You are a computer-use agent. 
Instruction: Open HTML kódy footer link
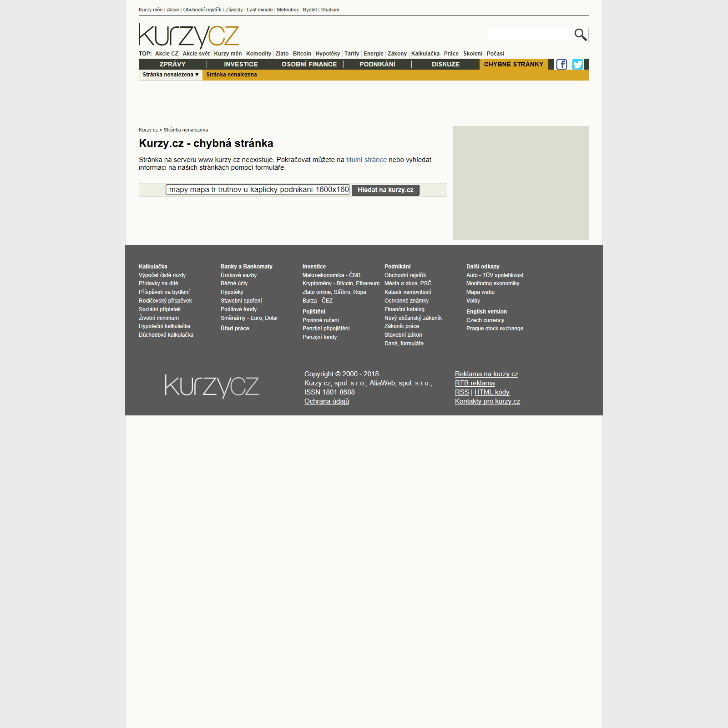click(492, 392)
